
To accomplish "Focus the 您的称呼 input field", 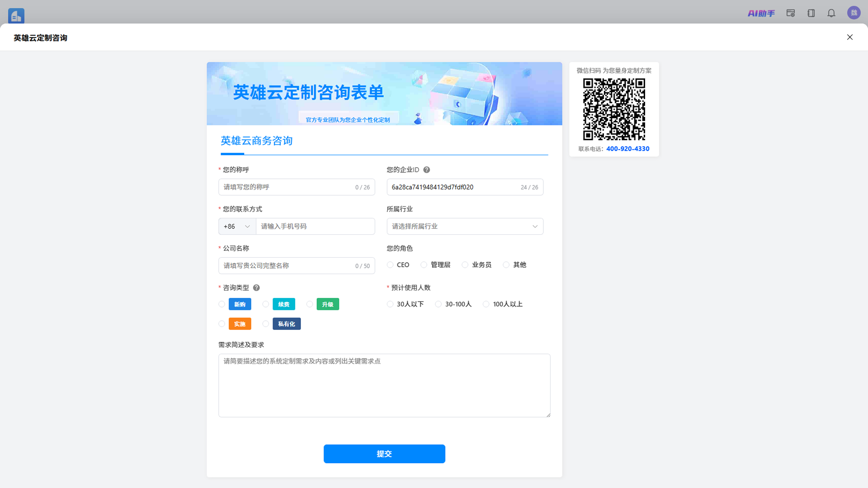I will (297, 187).
